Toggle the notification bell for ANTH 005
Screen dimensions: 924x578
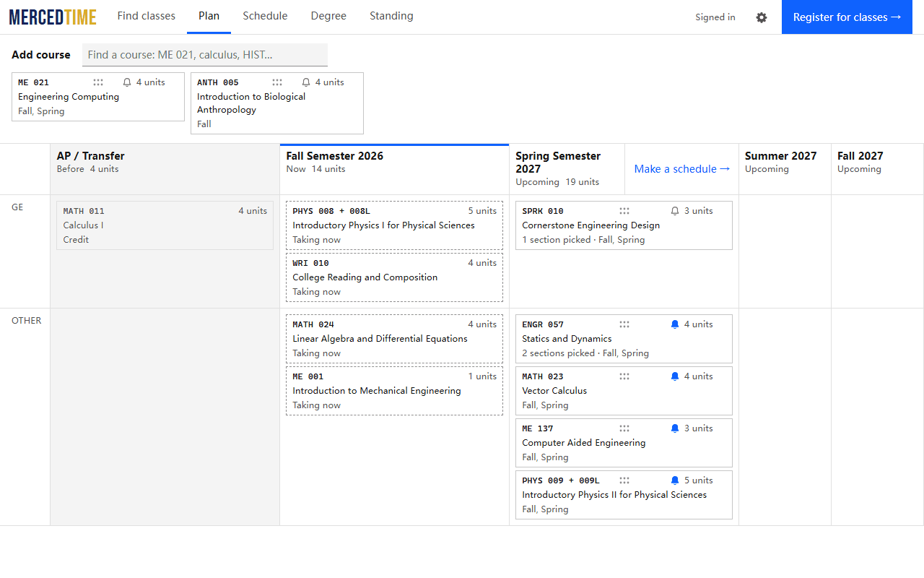coord(306,82)
